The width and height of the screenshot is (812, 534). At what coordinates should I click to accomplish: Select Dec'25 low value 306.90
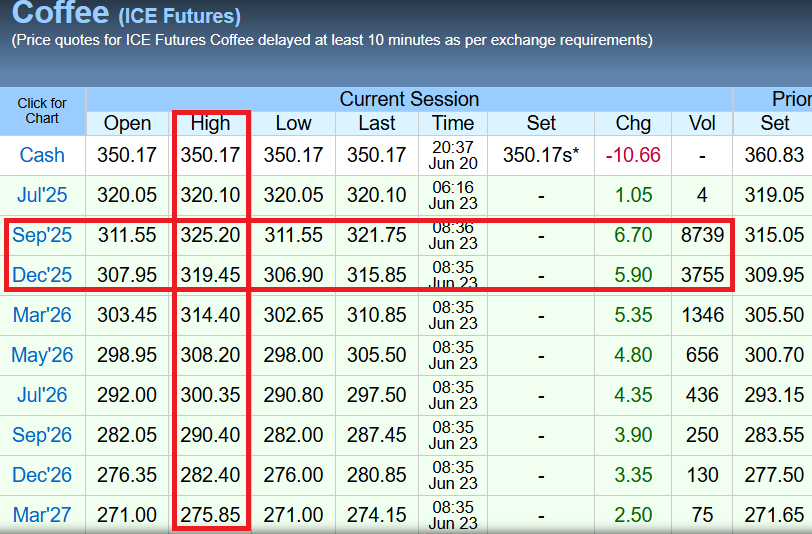(293, 275)
